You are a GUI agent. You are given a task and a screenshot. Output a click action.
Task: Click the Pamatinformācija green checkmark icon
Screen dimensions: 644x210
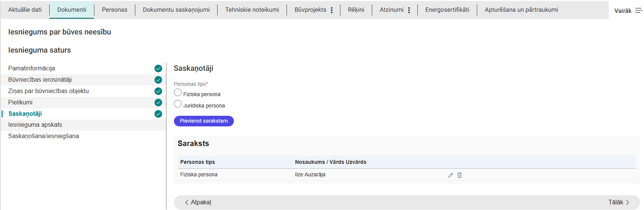(158, 68)
